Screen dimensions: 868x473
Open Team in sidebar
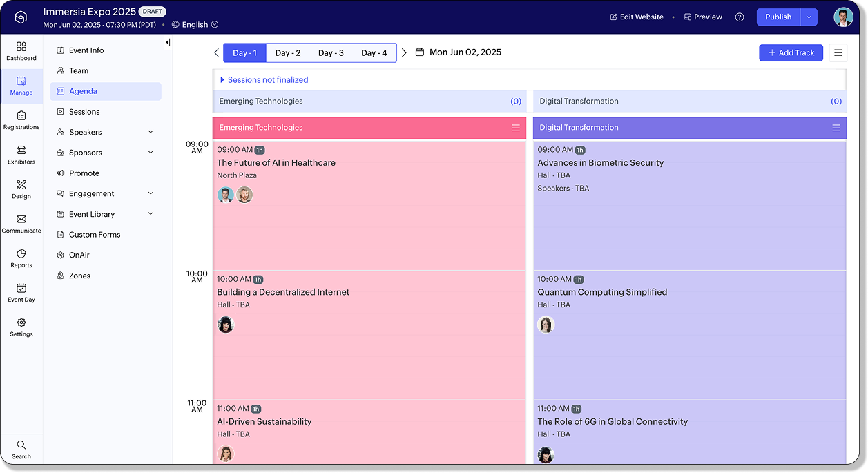pos(106,70)
